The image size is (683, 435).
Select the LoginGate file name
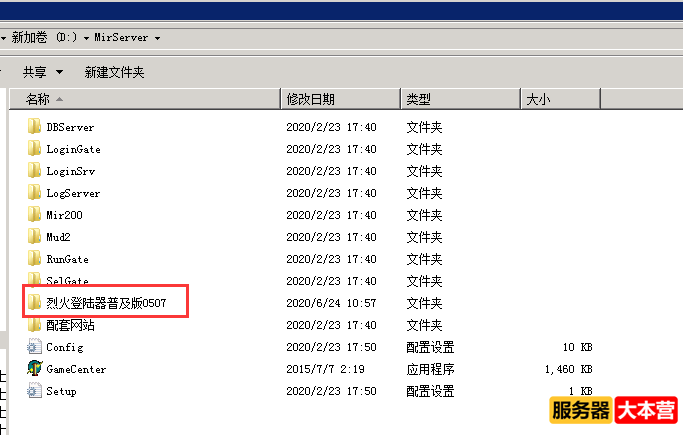(x=73, y=149)
